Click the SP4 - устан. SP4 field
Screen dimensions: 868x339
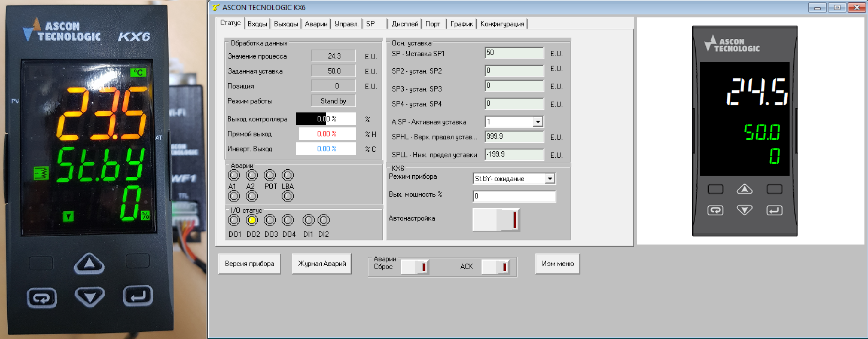point(514,104)
